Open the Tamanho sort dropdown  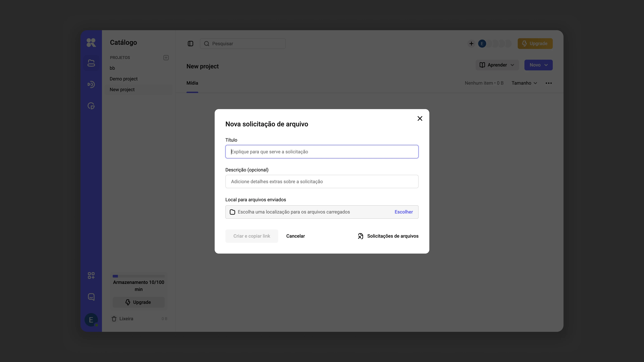(x=524, y=83)
